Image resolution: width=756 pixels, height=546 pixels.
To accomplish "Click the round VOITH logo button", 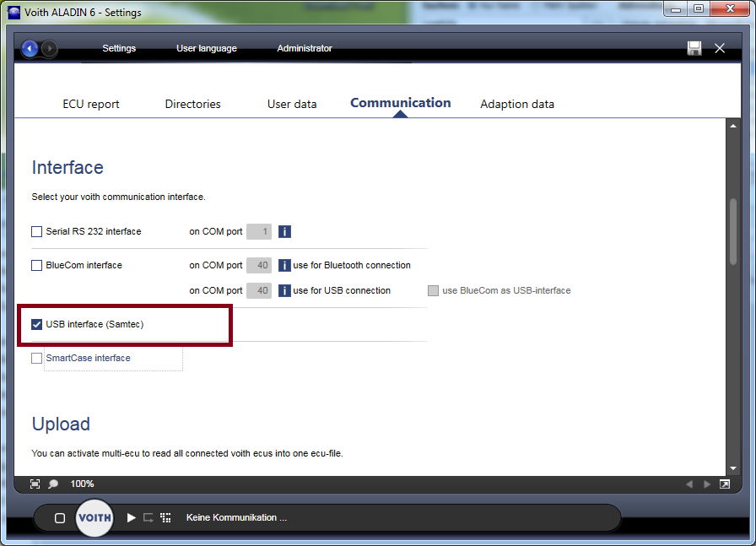I will click(94, 518).
